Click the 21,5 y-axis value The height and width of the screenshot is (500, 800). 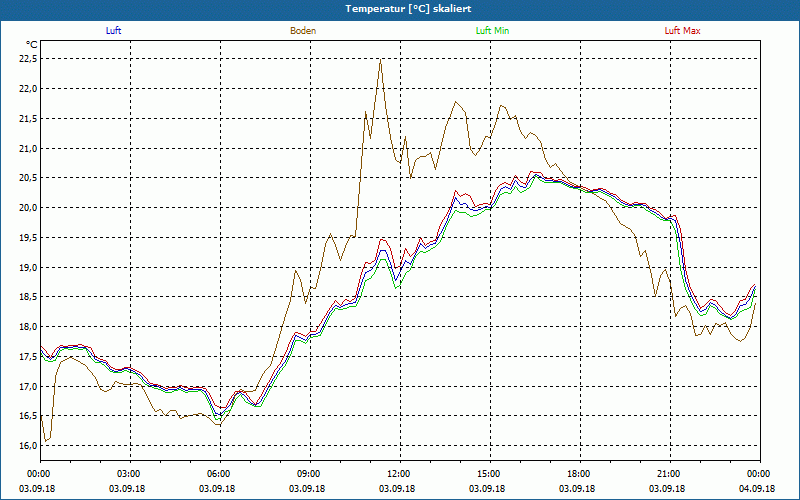pyautogui.click(x=28, y=118)
